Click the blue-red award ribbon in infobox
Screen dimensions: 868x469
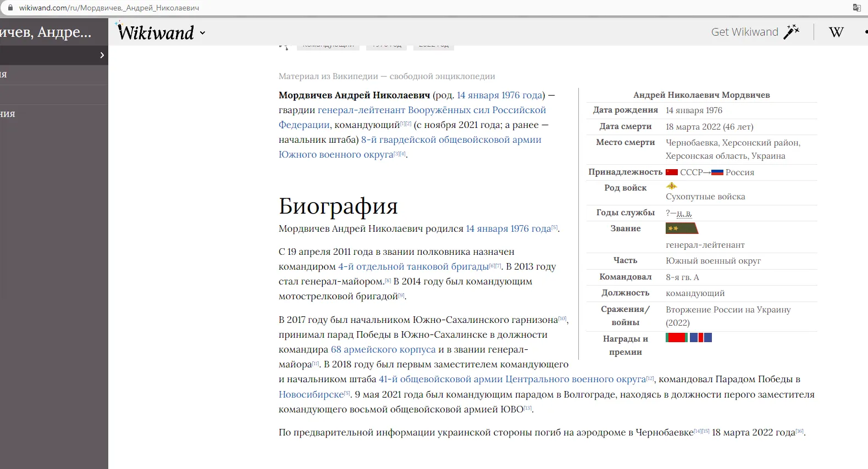tap(701, 338)
